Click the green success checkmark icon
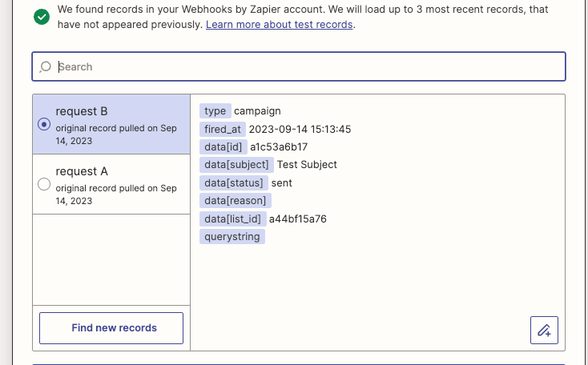The height and width of the screenshot is (365, 588). [x=42, y=17]
